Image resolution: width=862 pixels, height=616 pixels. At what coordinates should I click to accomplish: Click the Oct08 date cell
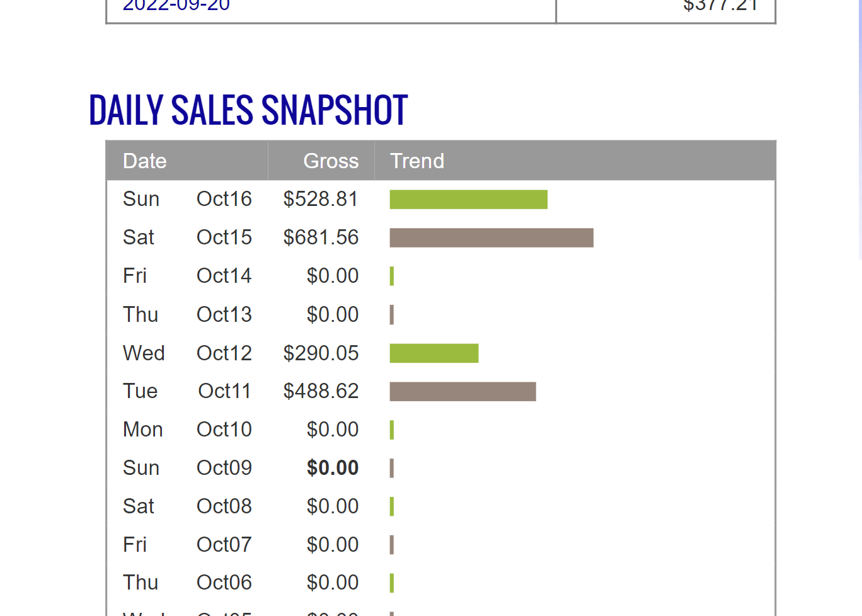pos(224,506)
